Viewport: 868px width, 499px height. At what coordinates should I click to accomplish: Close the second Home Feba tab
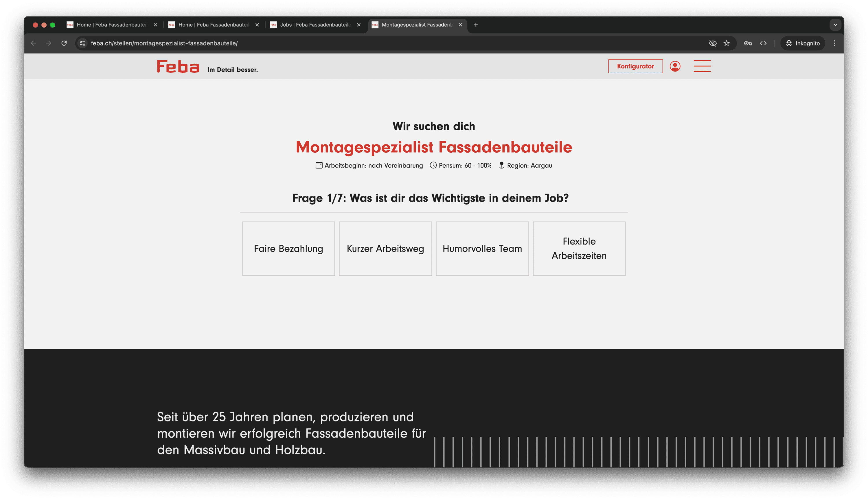point(257,25)
